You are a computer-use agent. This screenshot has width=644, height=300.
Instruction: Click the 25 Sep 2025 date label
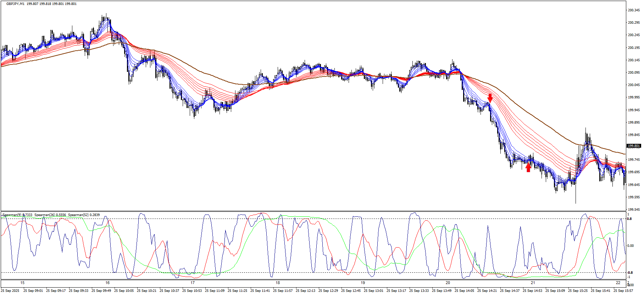tap(10, 291)
